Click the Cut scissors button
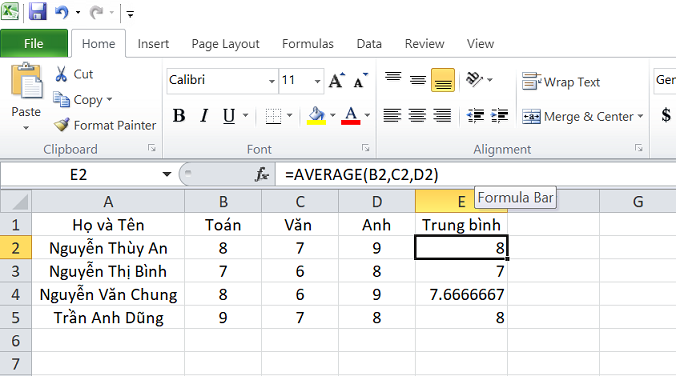The image size is (676, 376). point(73,74)
